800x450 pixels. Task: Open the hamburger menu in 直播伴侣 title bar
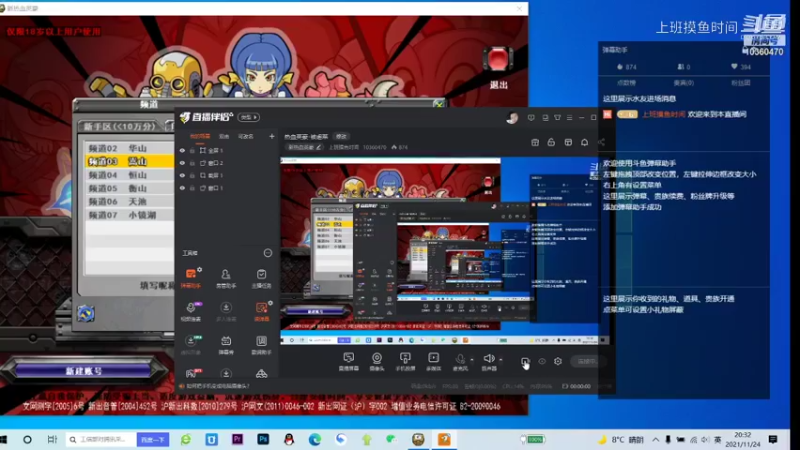pyautogui.click(x=569, y=118)
